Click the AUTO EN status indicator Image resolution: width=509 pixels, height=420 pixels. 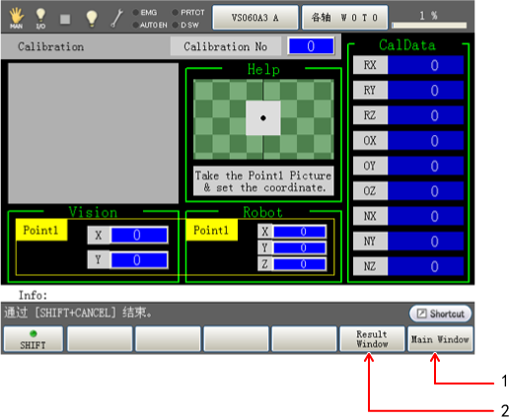[150, 25]
